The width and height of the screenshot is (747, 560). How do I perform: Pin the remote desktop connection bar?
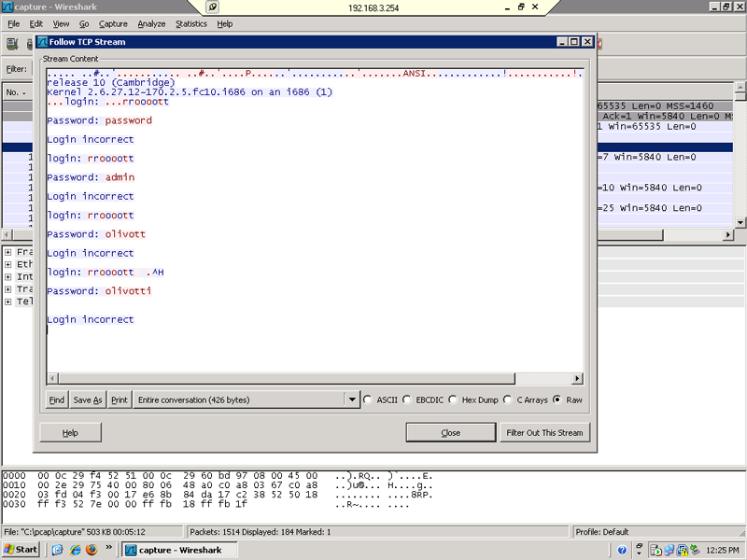pyautogui.click(x=212, y=7)
